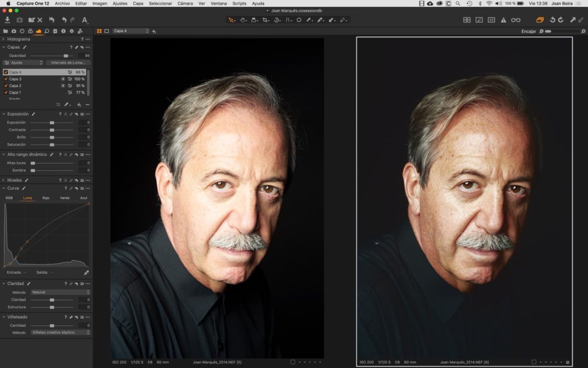Open the Metadata info tool tab
The image size is (588, 368).
(63, 31)
